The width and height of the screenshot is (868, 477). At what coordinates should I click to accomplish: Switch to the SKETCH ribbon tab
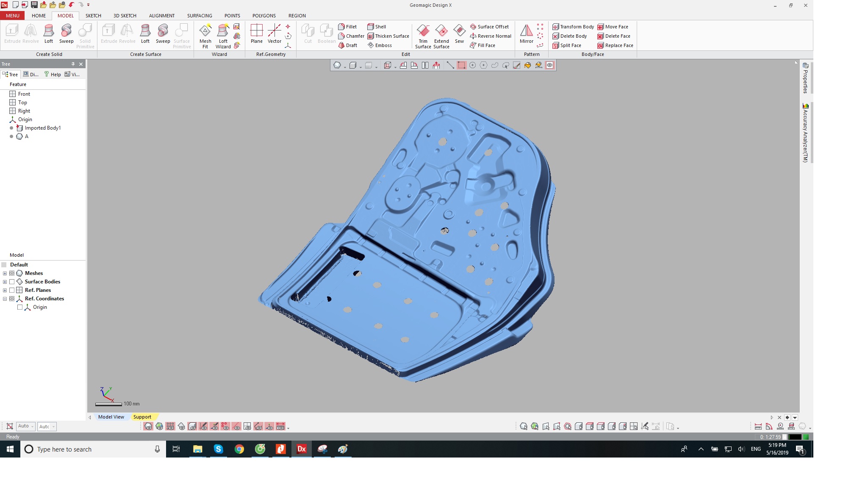tap(93, 16)
